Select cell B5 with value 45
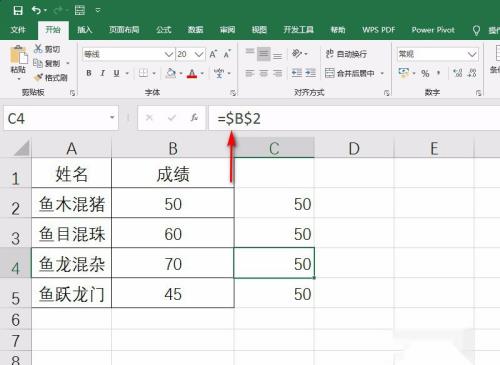The width and height of the screenshot is (500, 365). point(173,293)
